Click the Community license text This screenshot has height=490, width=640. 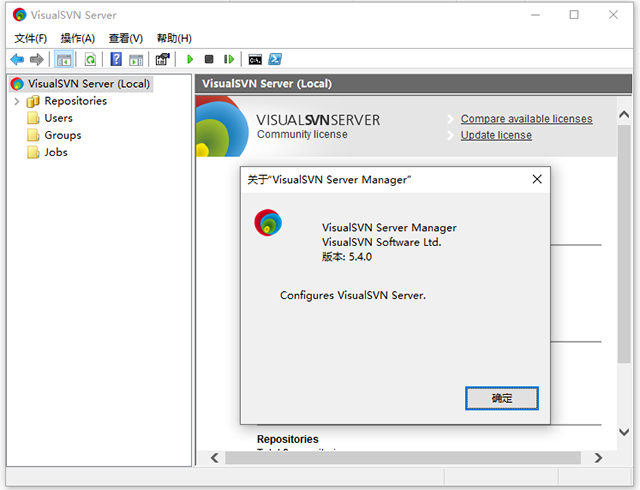[302, 134]
